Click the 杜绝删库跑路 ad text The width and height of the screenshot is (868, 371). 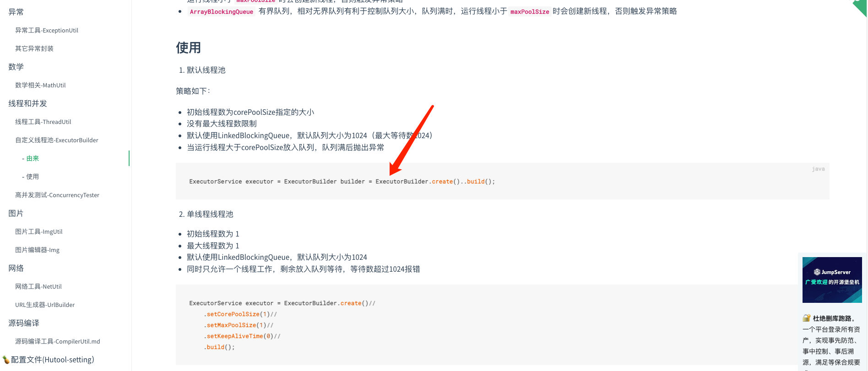(834, 318)
